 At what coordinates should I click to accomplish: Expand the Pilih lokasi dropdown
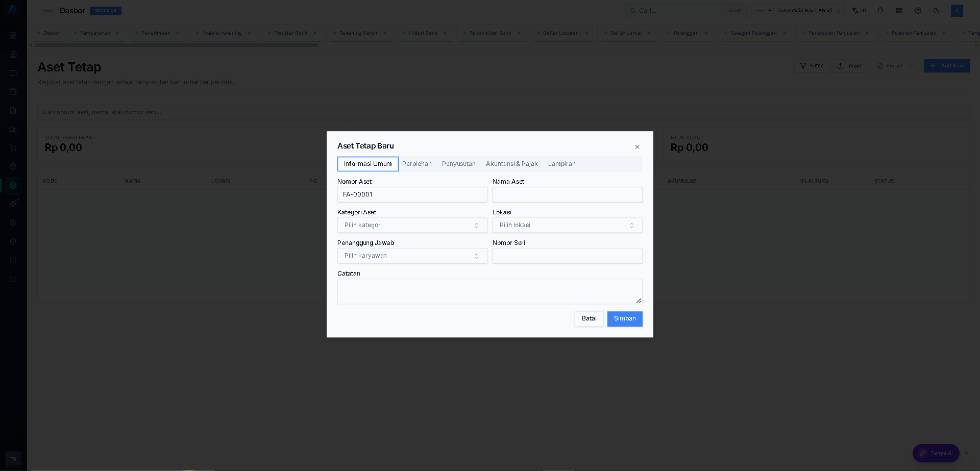(568, 226)
